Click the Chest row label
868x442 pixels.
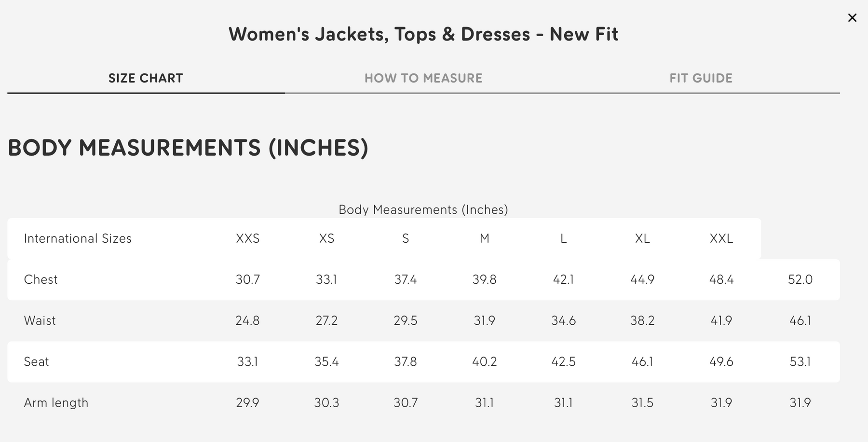point(41,279)
